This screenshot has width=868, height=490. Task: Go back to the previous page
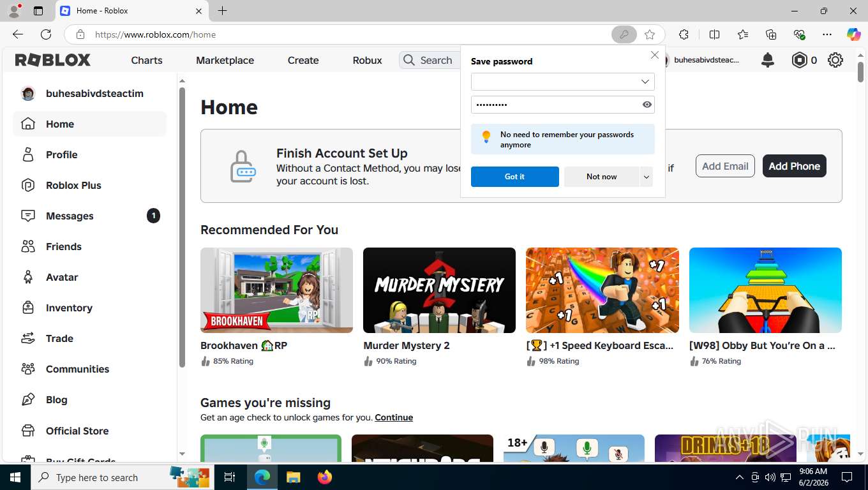coord(18,34)
